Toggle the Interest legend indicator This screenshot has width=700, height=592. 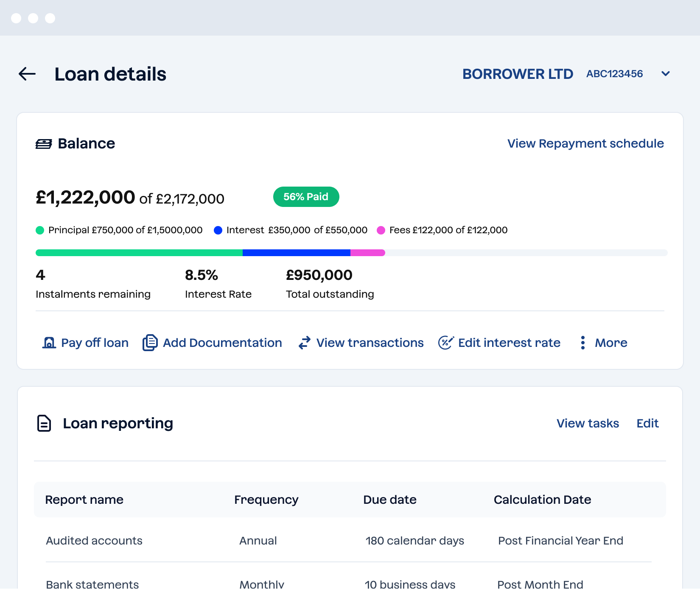[x=218, y=230]
